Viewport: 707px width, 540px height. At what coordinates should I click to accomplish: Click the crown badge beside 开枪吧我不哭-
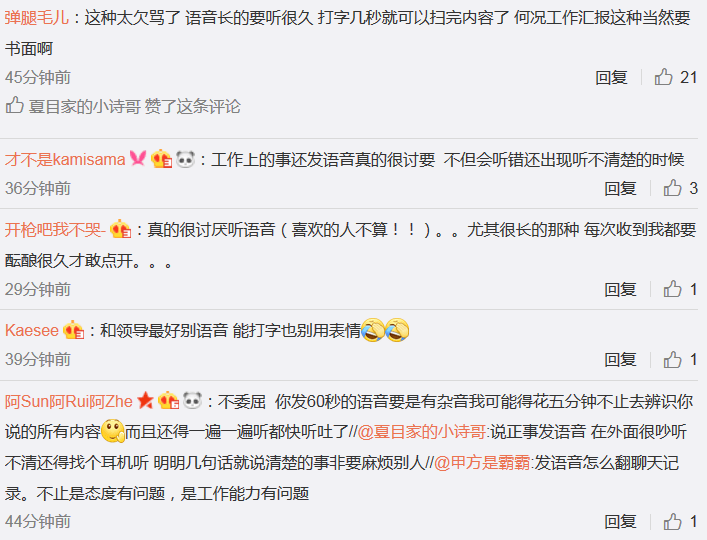tap(120, 229)
